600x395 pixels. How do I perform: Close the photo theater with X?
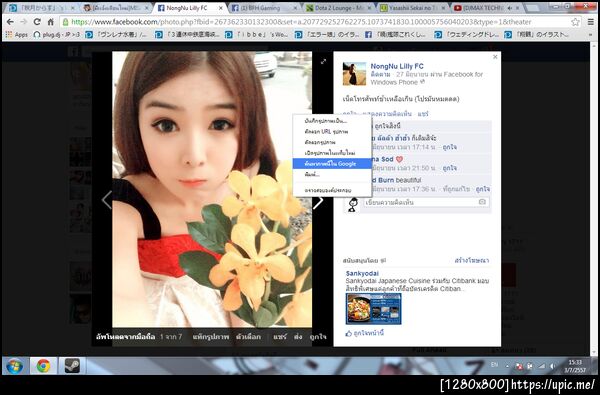click(x=495, y=57)
